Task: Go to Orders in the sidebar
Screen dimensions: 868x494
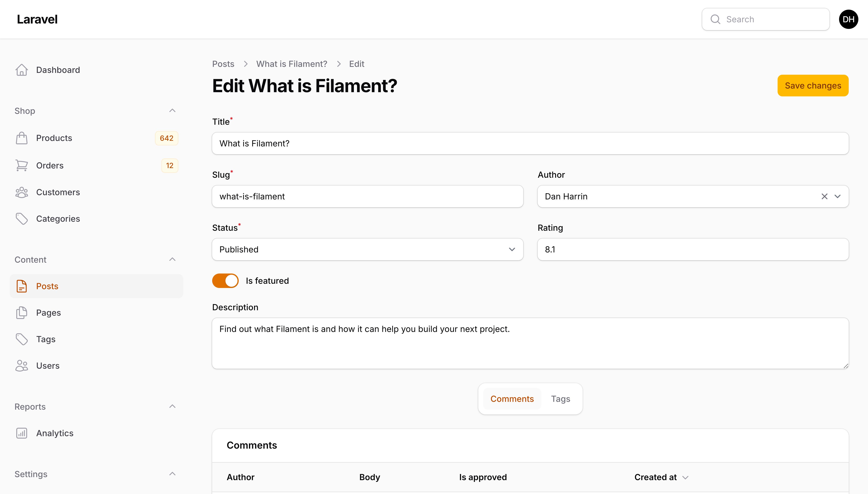Action: 96,166
